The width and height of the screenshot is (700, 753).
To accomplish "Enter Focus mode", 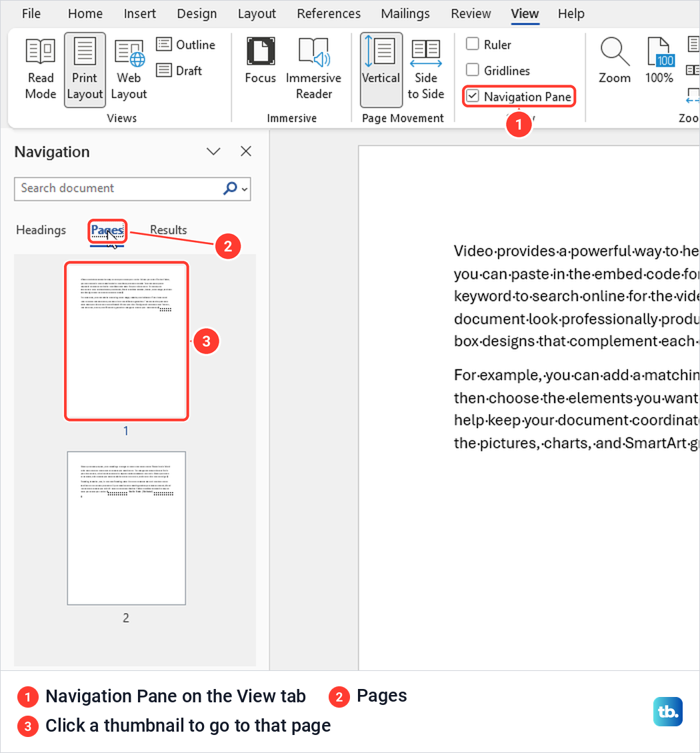I will 260,61.
